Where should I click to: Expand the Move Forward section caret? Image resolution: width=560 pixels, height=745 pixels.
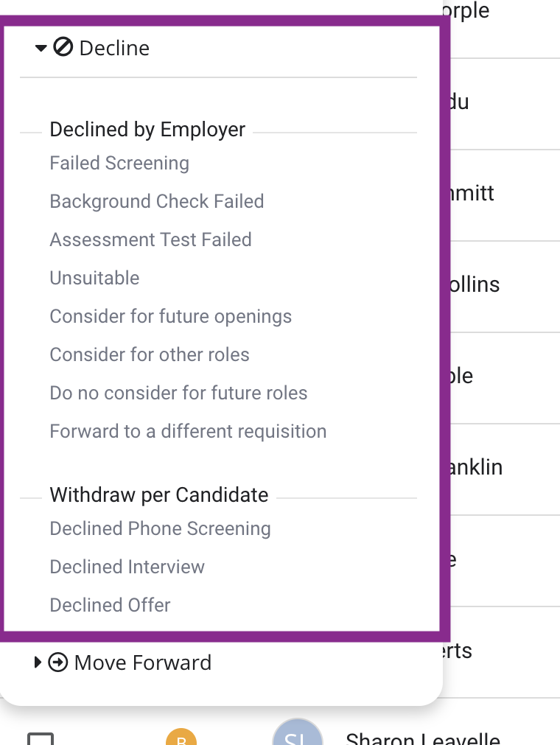(38, 662)
